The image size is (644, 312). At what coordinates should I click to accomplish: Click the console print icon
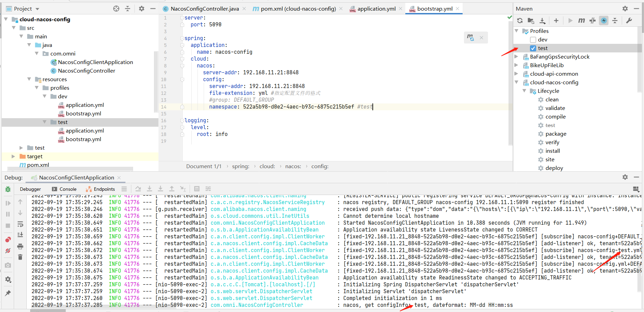(x=20, y=246)
